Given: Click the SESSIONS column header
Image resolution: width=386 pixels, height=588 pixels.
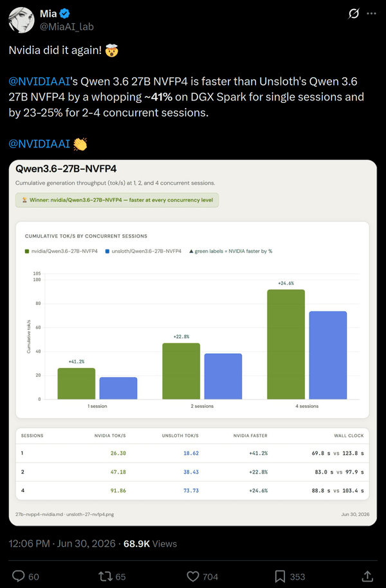Looking at the screenshot, I should point(32,436).
